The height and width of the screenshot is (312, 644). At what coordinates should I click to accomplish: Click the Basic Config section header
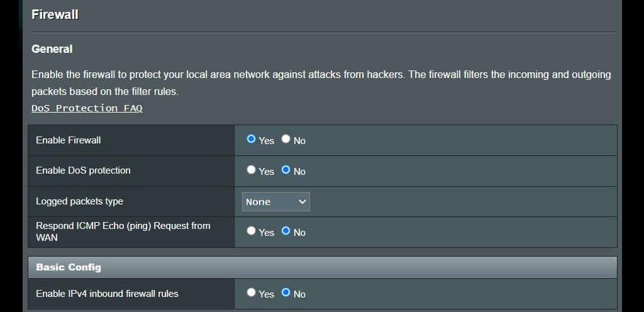tap(323, 267)
